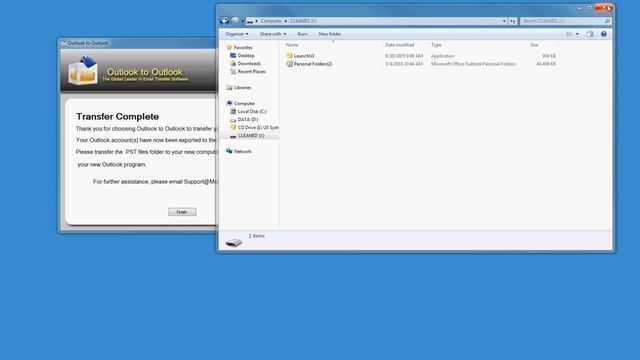Sort files by Date modified column
640x360 pixels.
[x=400, y=45]
